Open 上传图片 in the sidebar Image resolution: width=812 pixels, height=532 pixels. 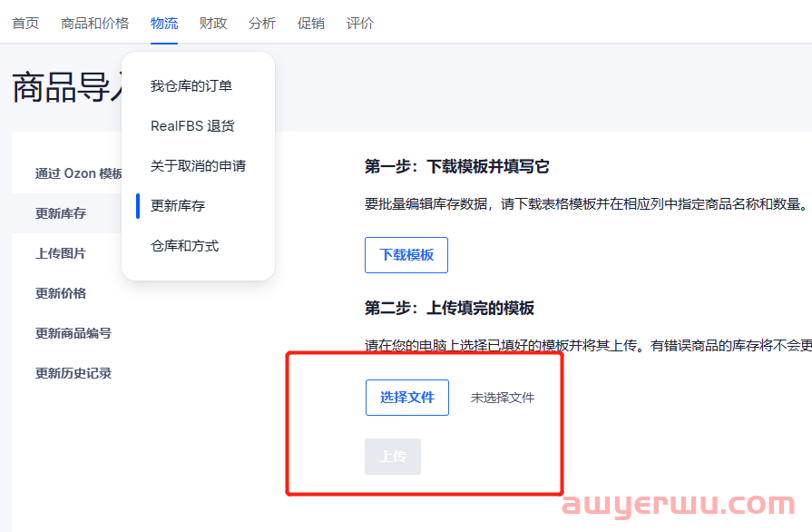point(61,252)
